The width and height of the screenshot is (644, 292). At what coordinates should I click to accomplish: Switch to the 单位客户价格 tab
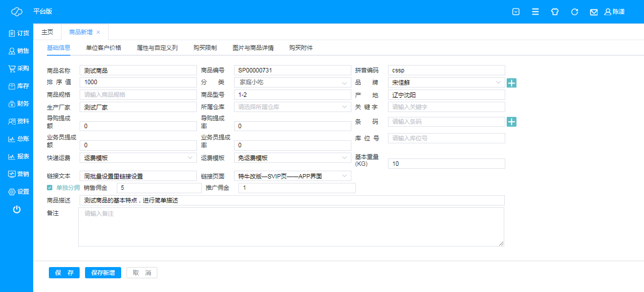pos(103,48)
